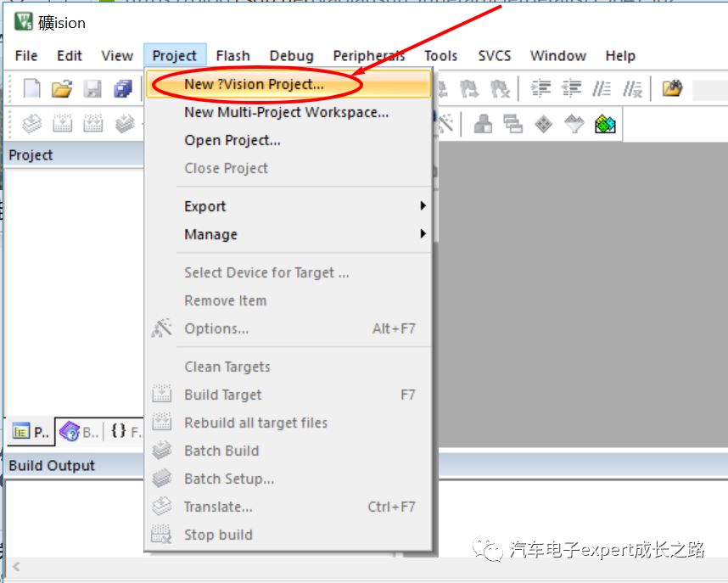Click the Save All icon
Screen dimensions: 728x583
tap(123, 88)
